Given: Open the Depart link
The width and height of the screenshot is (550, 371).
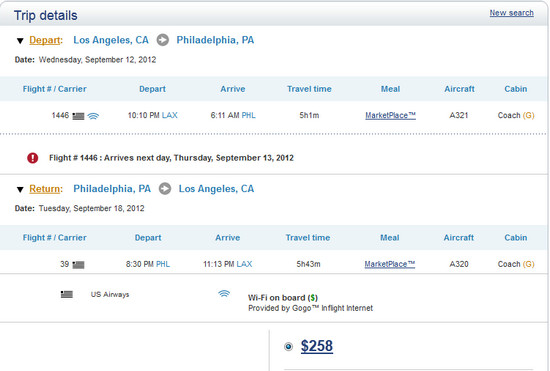Looking at the screenshot, I should (45, 40).
